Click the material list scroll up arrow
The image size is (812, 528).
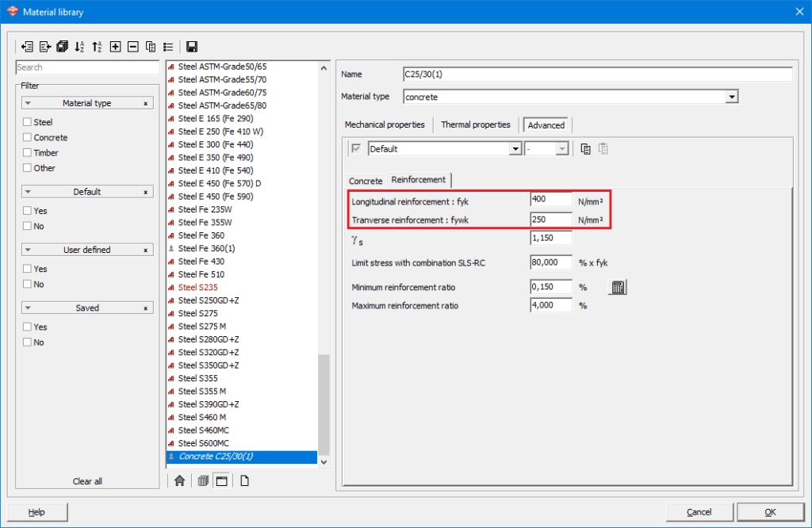324,68
